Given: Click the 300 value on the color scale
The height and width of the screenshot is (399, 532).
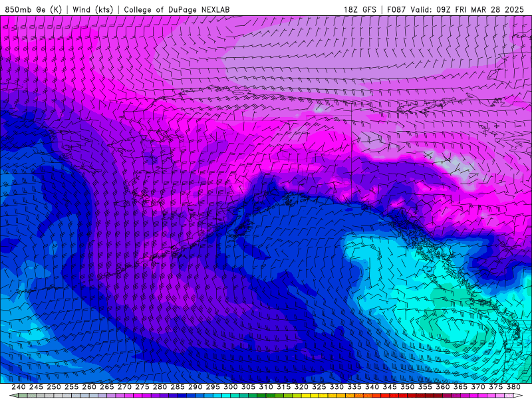Looking at the screenshot, I should pos(230,387).
